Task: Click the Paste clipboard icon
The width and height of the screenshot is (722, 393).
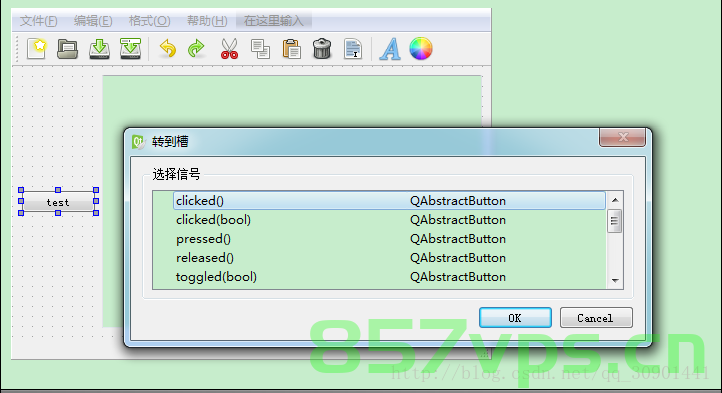Action: [291, 49]
